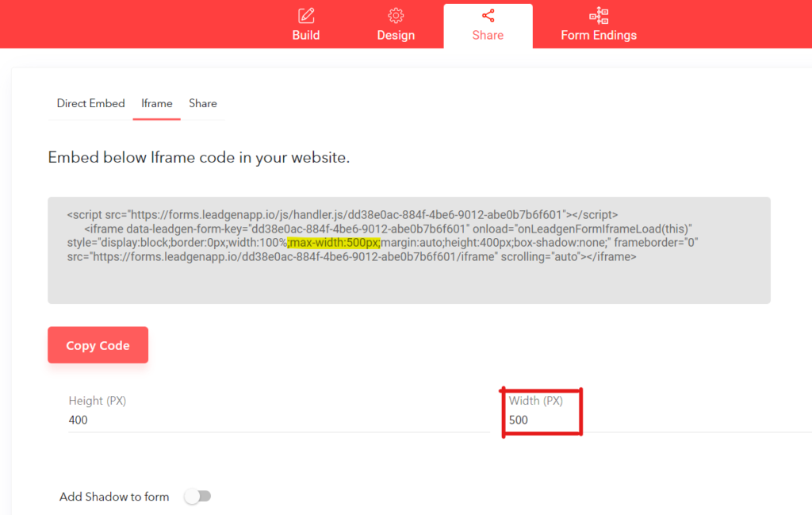Click the Design gear icon
Viewport: 812px width, 515px height.
(x=396, y=16)
